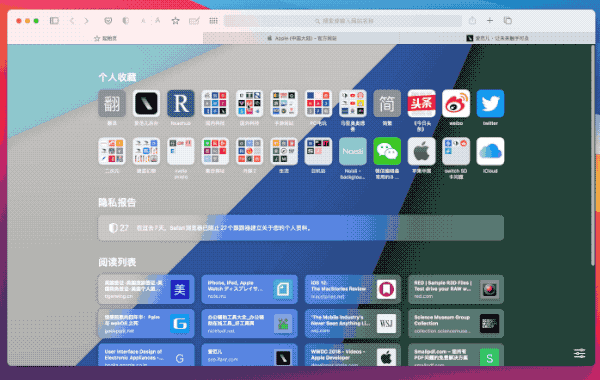Image resolution: width=600 pixels, height=380 pixels.
Task: Open the 简 favorite tile
Action: click(x=387, y=103)
